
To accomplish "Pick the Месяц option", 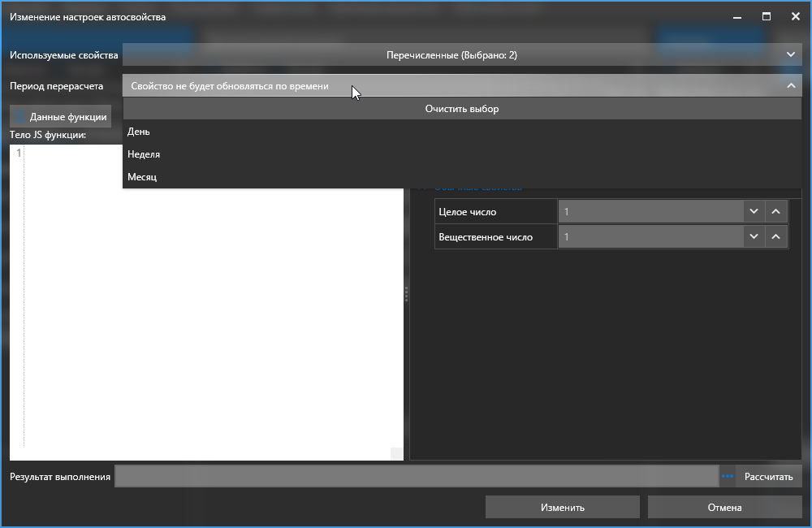I will (x=142, y=177).
